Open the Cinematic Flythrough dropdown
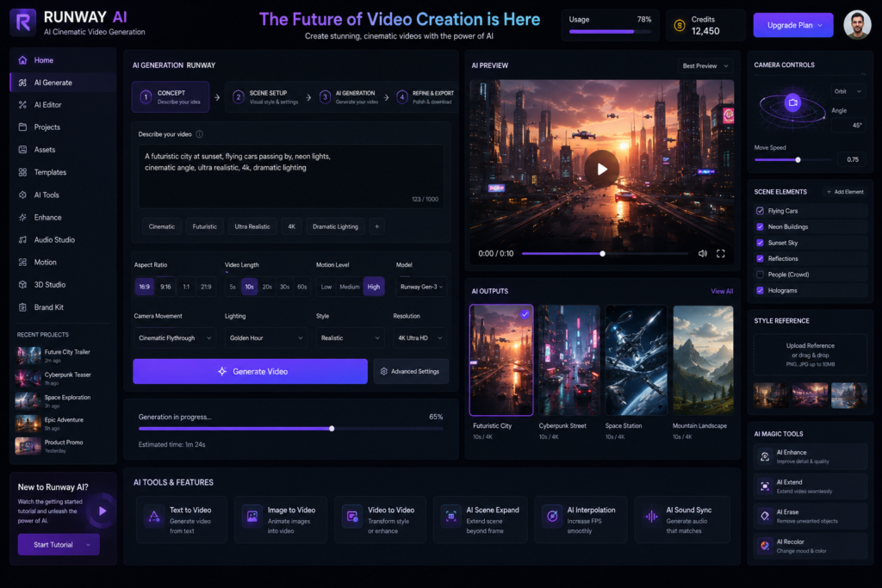The width and height of the screenshot is (882, 588). click(175, 337)
